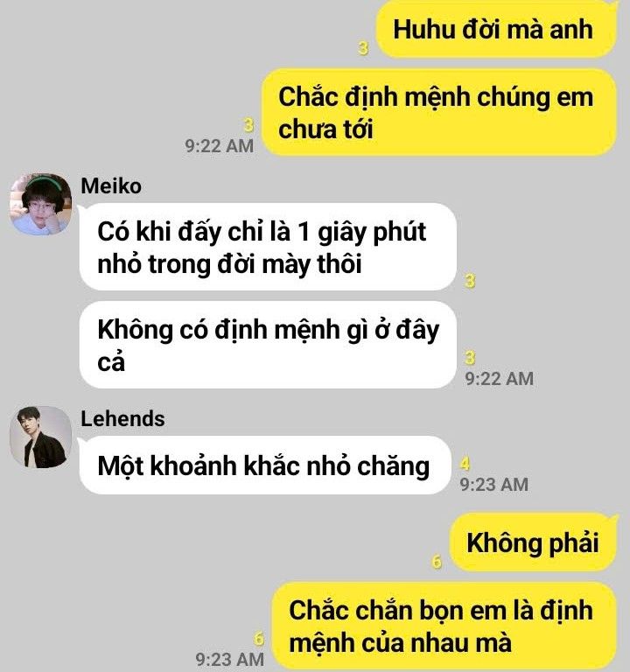Screen dimensions: 630x672
Task: Open Lehends' profile avatar
Action: [x=41, y=437]
